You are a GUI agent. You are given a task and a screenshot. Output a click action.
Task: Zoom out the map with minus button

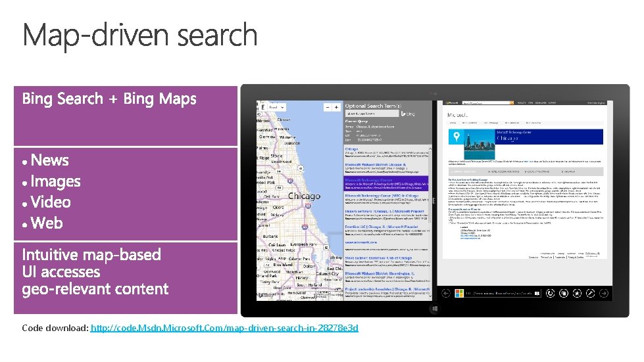328,107
